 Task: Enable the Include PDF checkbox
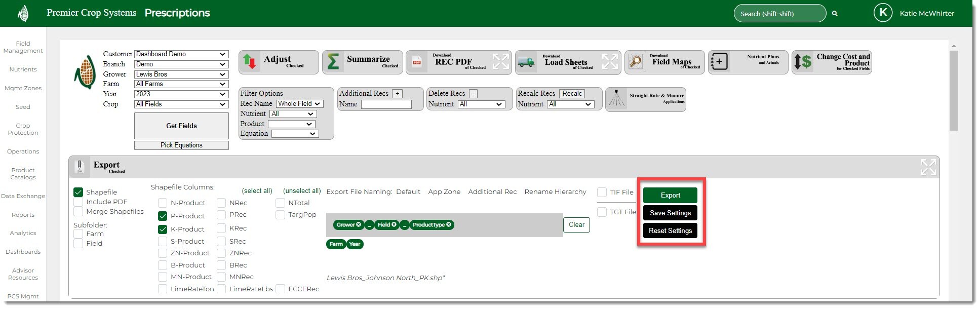click(x=78, y=202)
